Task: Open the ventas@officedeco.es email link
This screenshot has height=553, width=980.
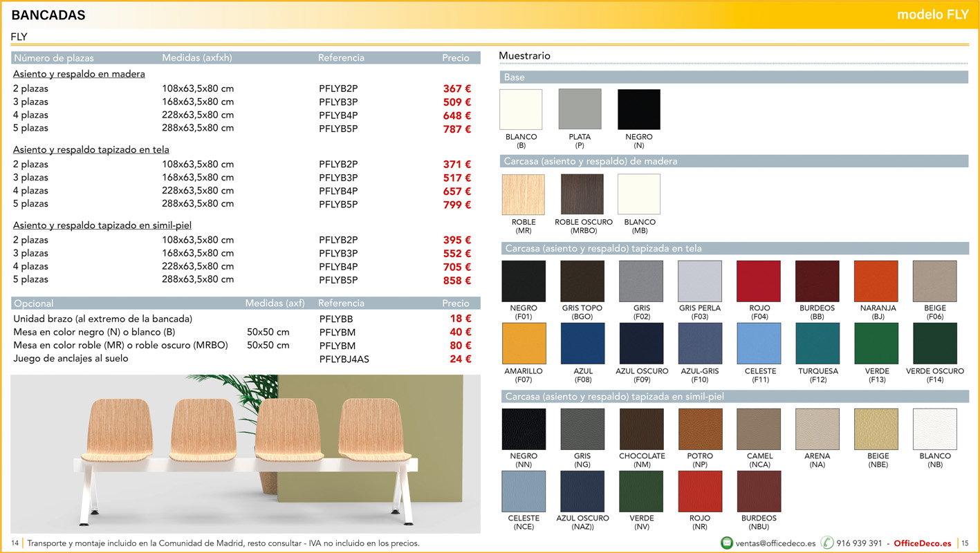Action: tap(775, 543)
